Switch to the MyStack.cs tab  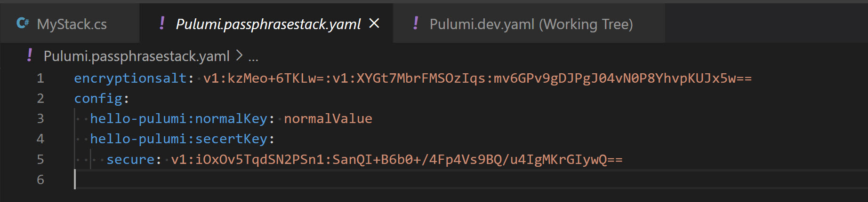[70, 23]
